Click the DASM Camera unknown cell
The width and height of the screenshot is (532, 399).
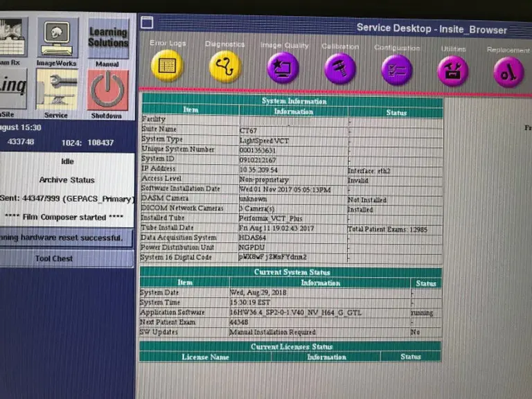(x=253, y=199)
